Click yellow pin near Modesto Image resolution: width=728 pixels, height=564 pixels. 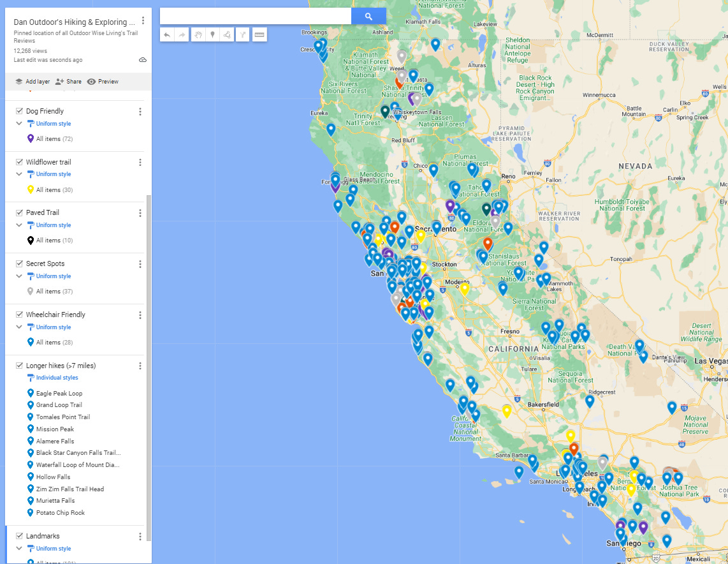pyautogui.click(x=465, y=289)
